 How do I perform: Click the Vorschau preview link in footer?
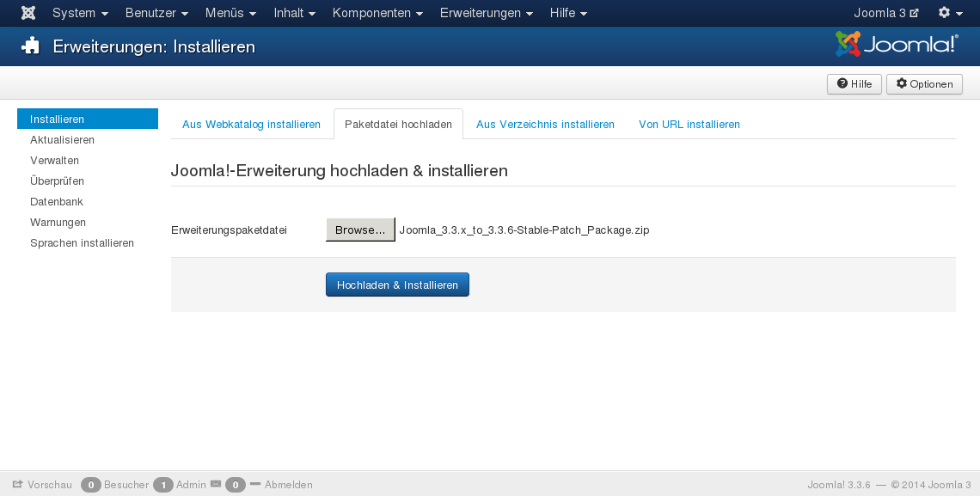point(42,485)
